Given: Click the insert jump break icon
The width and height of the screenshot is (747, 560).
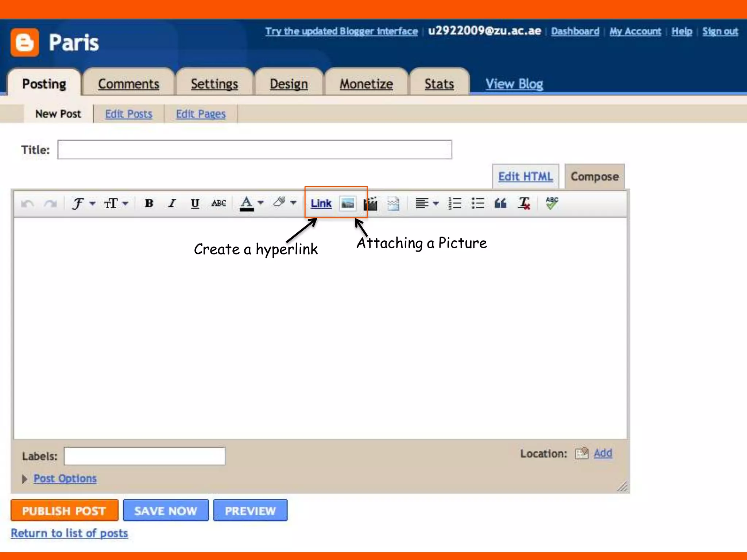Looking at the screenshot, I should tap(393, 203).
